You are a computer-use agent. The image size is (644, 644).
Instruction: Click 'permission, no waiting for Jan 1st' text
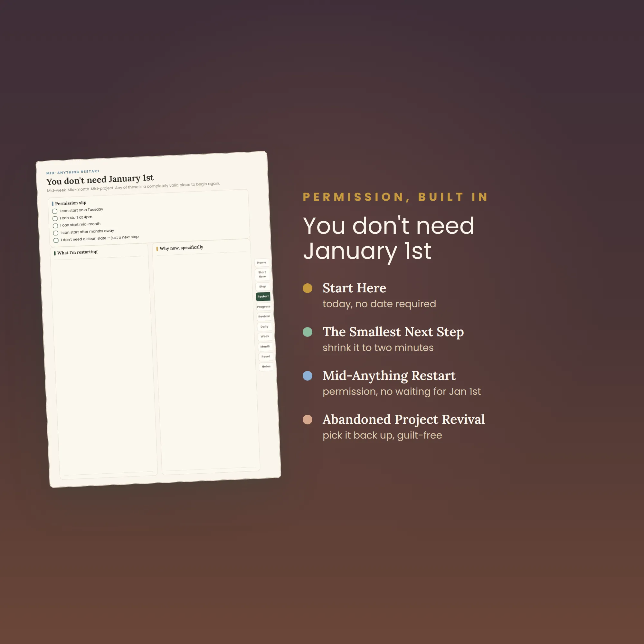tap(402, 391)
